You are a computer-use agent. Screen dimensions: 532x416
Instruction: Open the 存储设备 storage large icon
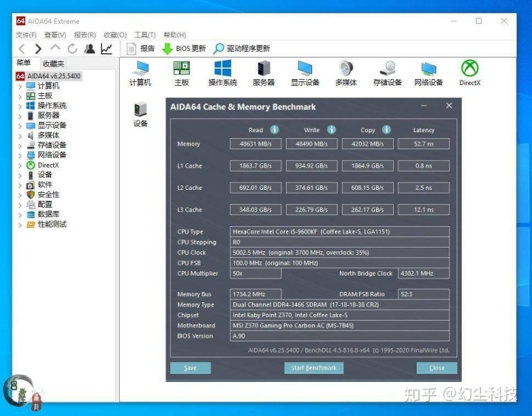click(x=387, y=73)
